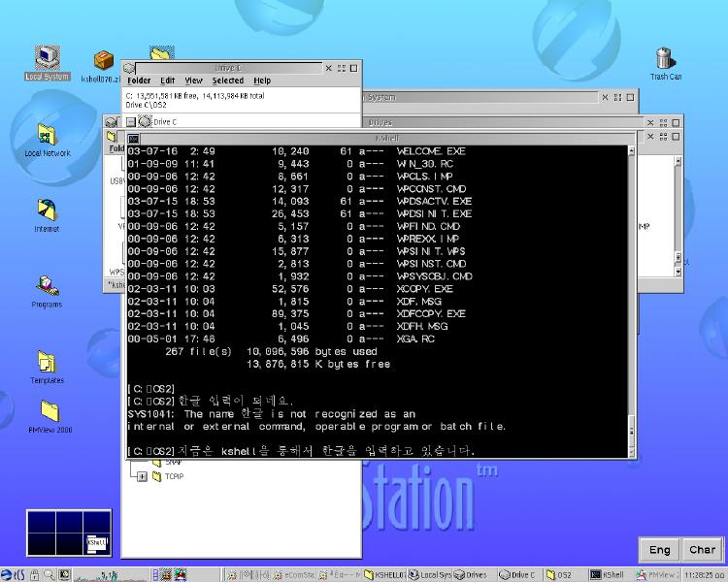This screenshot has width=728, height=582.
Task: Open the View menu in Drive C window
Action: [193, 81]
